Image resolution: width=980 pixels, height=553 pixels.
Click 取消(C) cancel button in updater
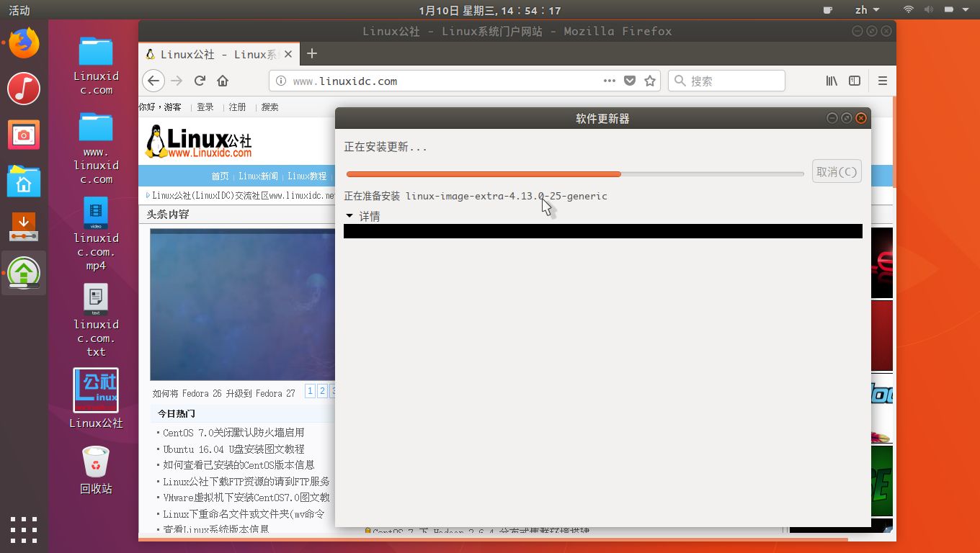(x=837, y=171)
